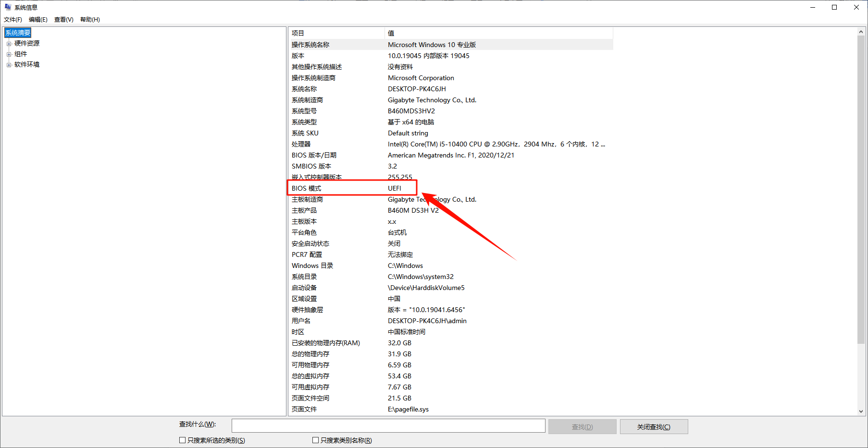868x448 pixels.
Task: Open the 查看 menu
Action: (63, 19)
